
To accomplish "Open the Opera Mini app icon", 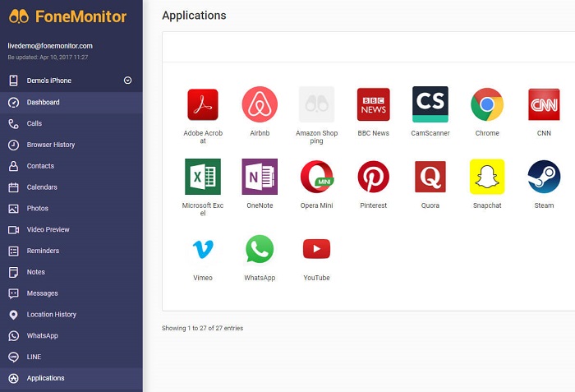I will [x=316, y=177].
